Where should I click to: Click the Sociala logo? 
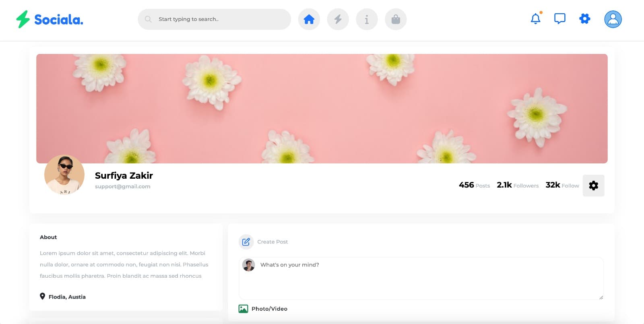pyautogui.click(x=50, y=19)
